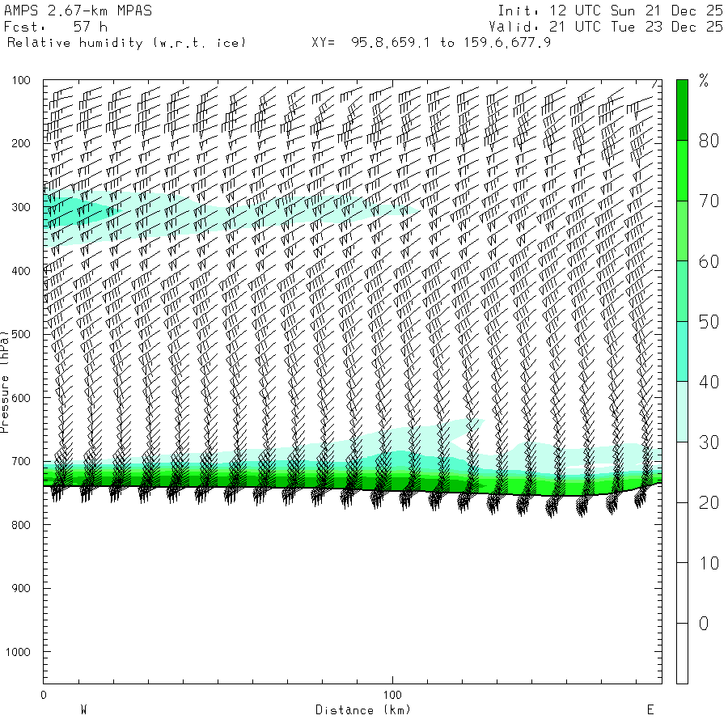The width and height of the screenshot is (728, 728).
Task: Click the colorbar label 30
Action: tap(709, 442)
